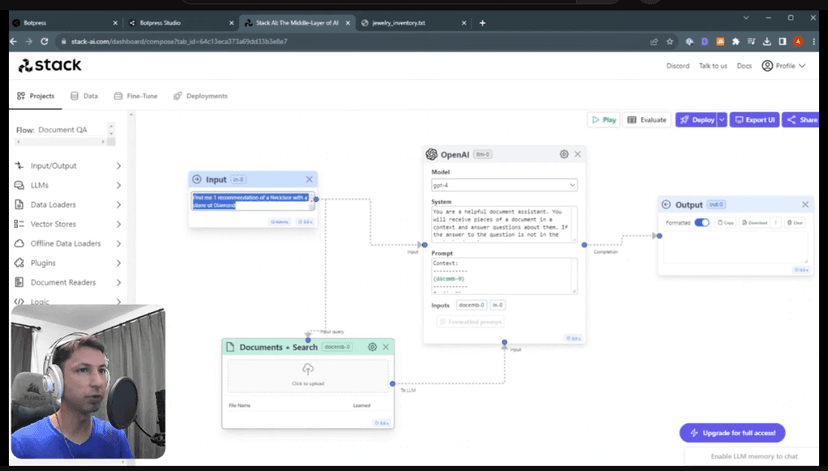Remove the Documents + Search node
Image resolution: width=828 pixels, height=471 pixels.
[386, 347]
